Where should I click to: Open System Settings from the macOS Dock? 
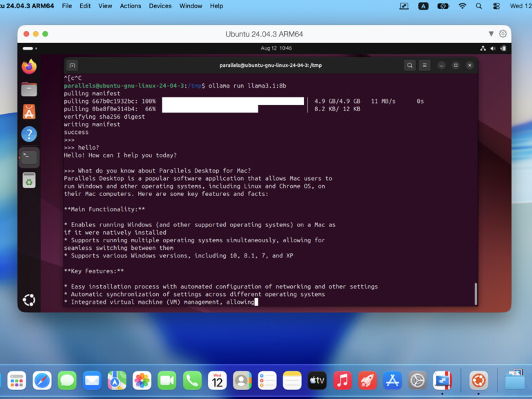(x=417, y=380)
